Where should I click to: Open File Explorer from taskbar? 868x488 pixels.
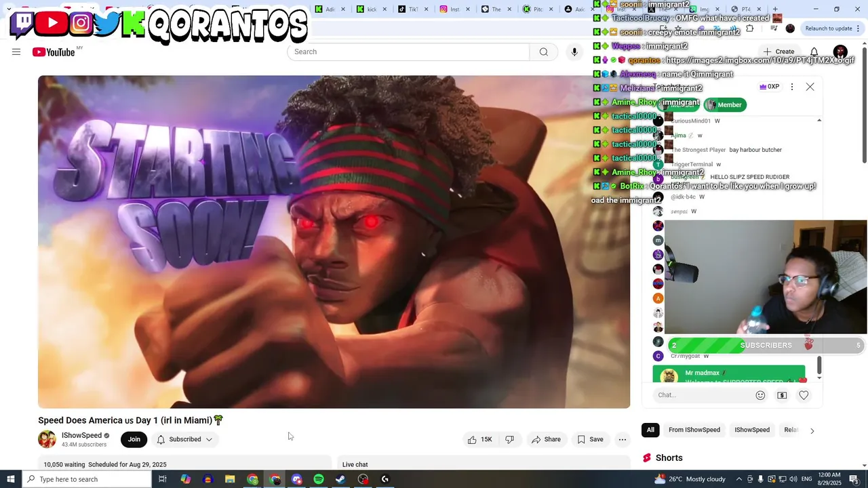tap(230, 479)
